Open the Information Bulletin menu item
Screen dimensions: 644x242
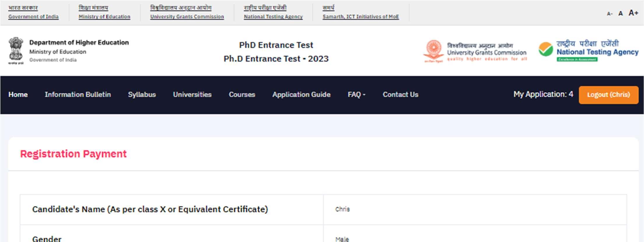(78, 94)
